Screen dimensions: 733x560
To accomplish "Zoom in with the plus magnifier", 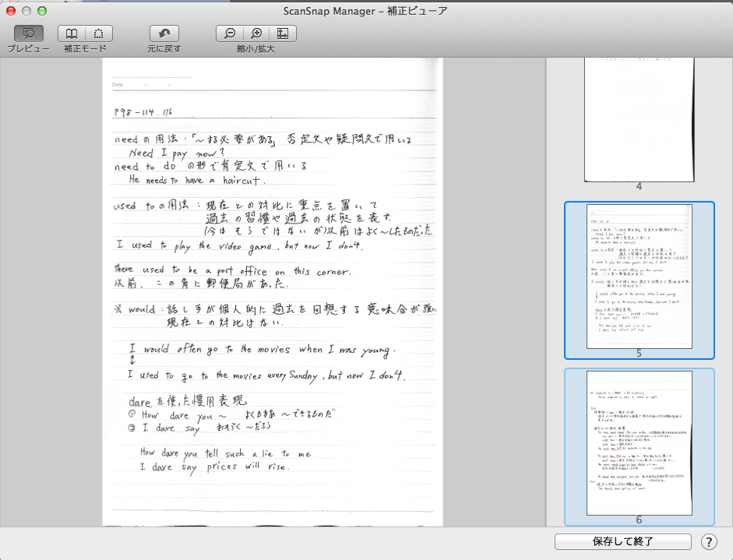I will (256, 33).
